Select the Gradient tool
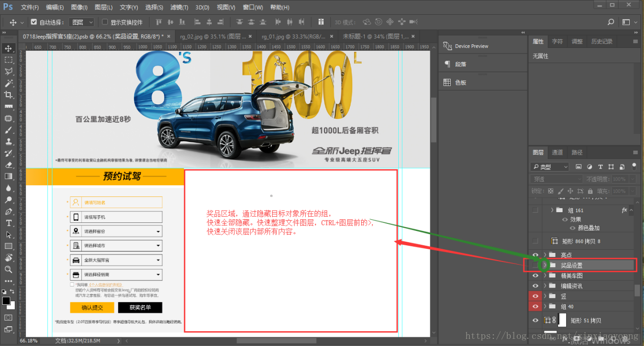This screenshot has width=644, height=346. (8, 177)
